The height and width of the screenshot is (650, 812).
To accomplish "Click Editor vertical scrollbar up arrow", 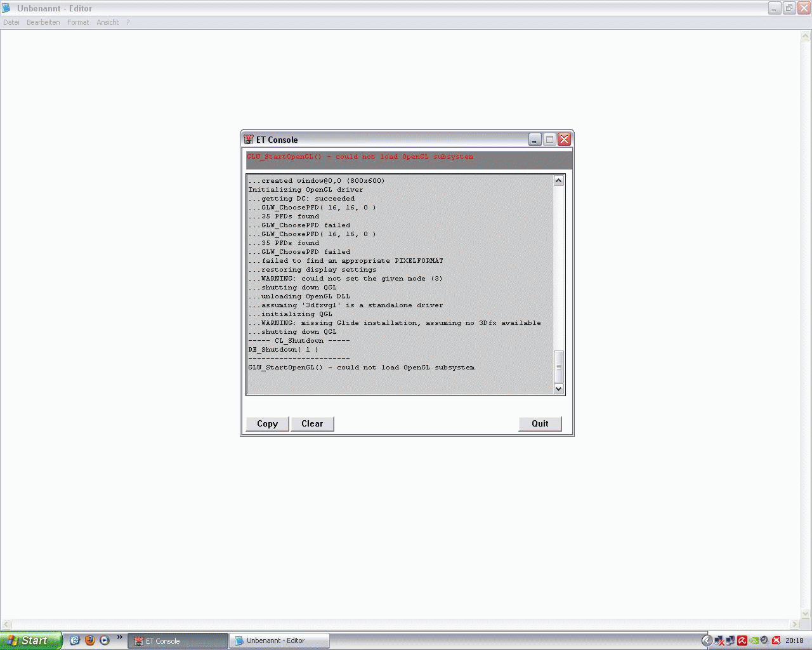I will (806, 37).
